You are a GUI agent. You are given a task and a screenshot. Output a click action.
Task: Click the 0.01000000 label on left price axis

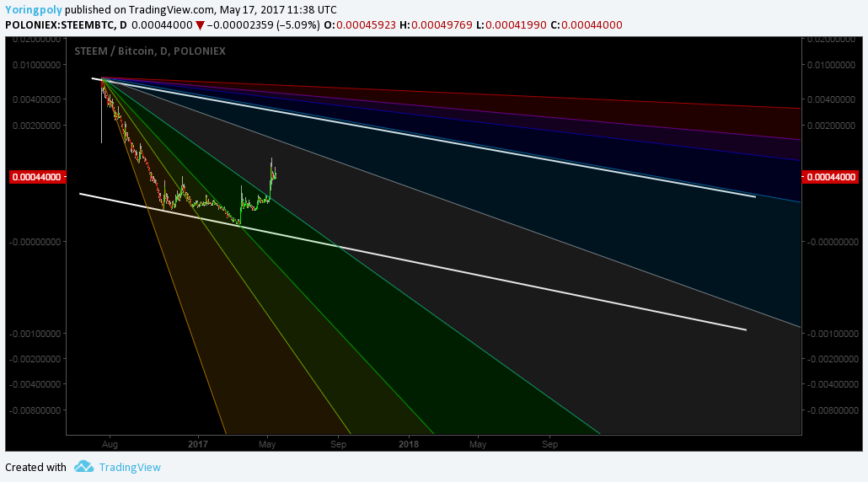[36, 65]
